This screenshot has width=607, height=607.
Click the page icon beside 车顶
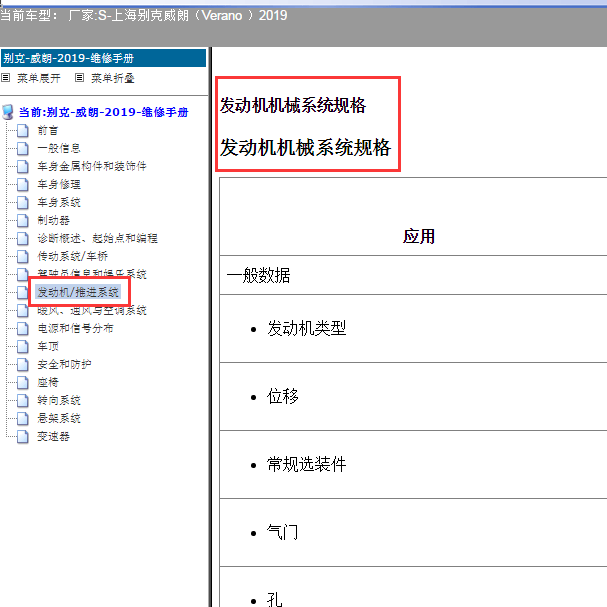22,346
